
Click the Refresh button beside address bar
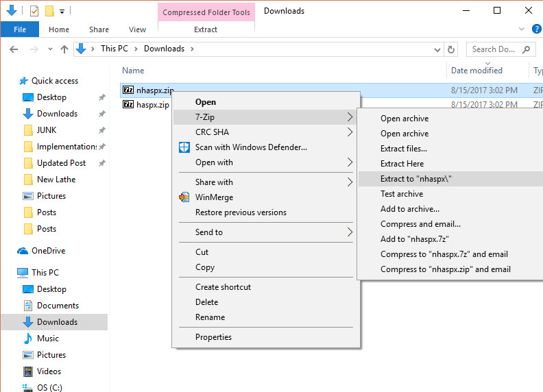(x=450, y=49)
